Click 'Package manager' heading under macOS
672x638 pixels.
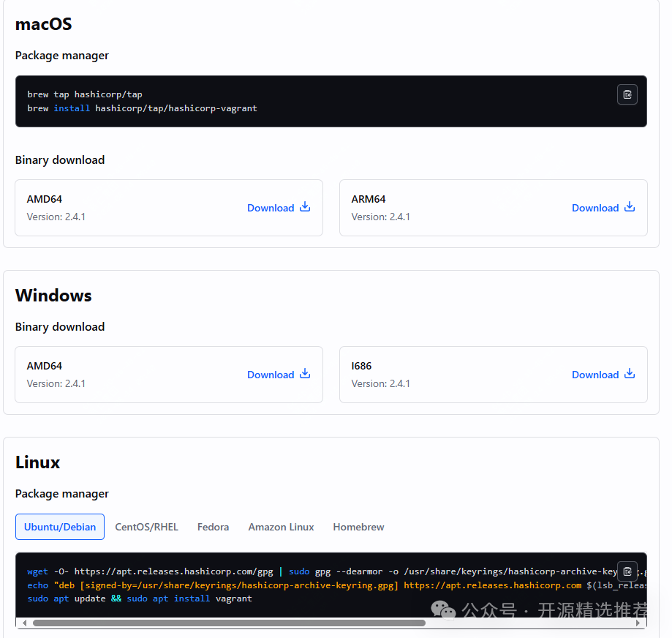point(62,56)
